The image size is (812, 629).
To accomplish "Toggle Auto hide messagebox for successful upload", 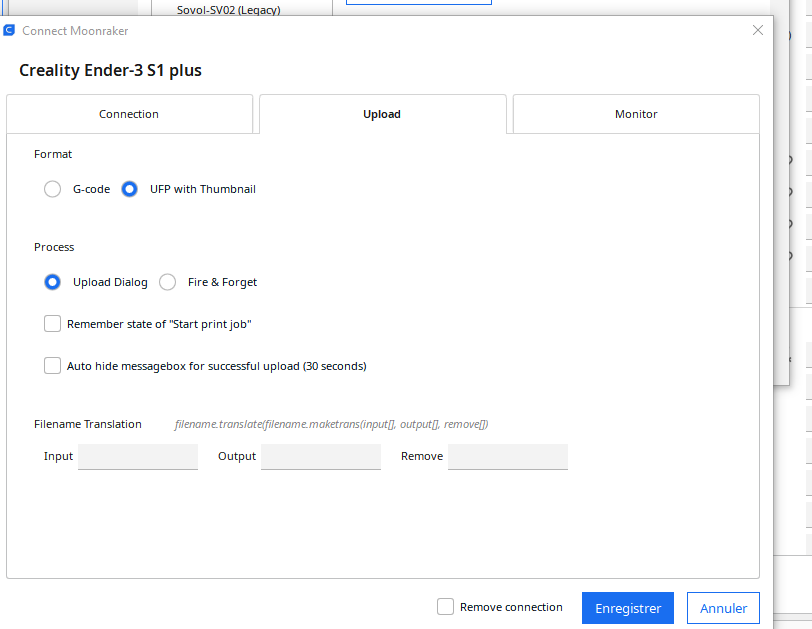I will point(53,366).
